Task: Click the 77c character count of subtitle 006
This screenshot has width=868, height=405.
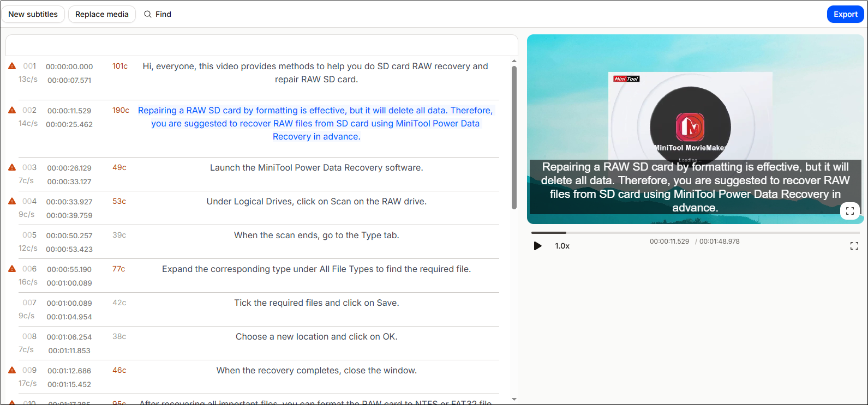Action: pyautogui.click(x=119, y=269)
